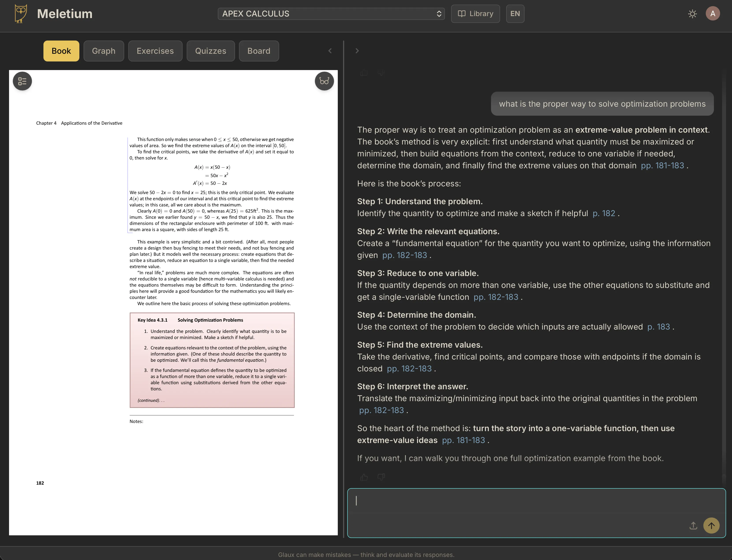Screen dimensions: 732x560
Task: Thumbs up the previous response above
Action: [364, 73]
